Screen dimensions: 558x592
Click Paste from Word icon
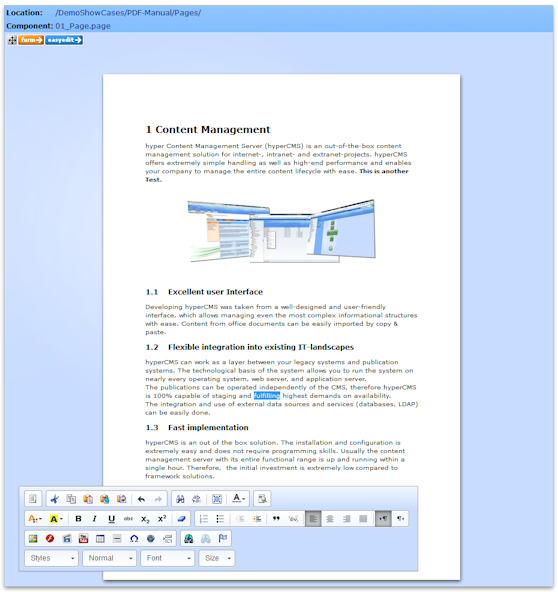point(121,499)
